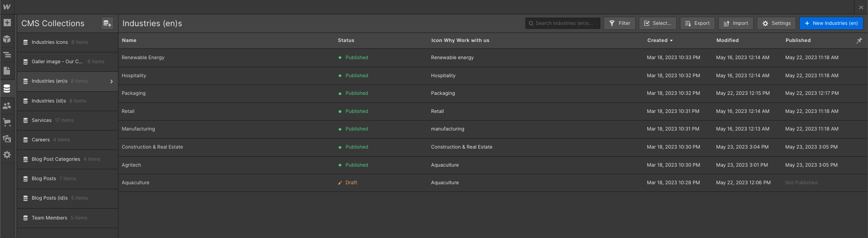This screenshot has width=868, height=238.
Task: Create a New Industries (en) item
Action: (831, 23)
